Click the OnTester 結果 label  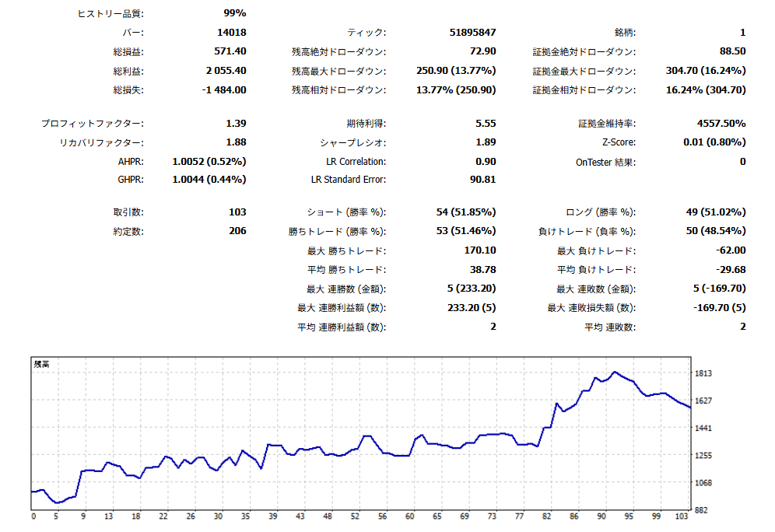605,162
